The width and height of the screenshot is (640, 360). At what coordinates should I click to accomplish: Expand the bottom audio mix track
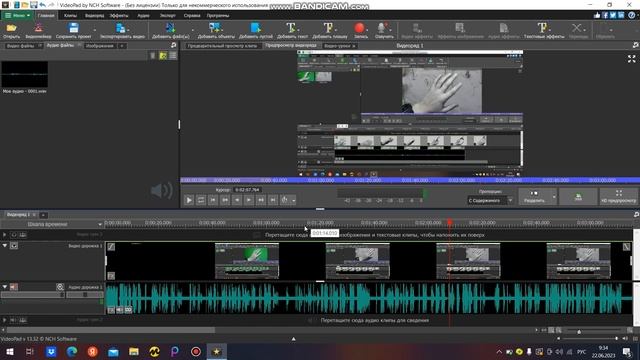(4, 320)
